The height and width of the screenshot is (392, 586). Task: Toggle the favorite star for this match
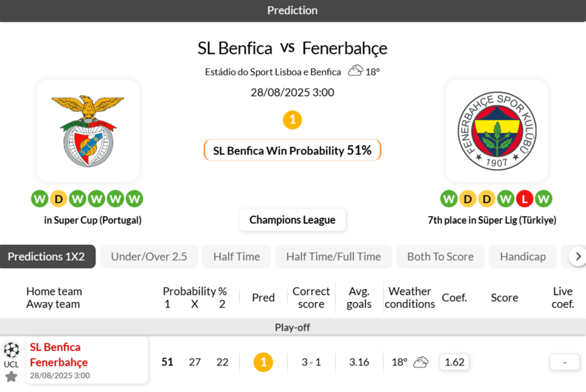pyautogui.click(x=11, y=377)
